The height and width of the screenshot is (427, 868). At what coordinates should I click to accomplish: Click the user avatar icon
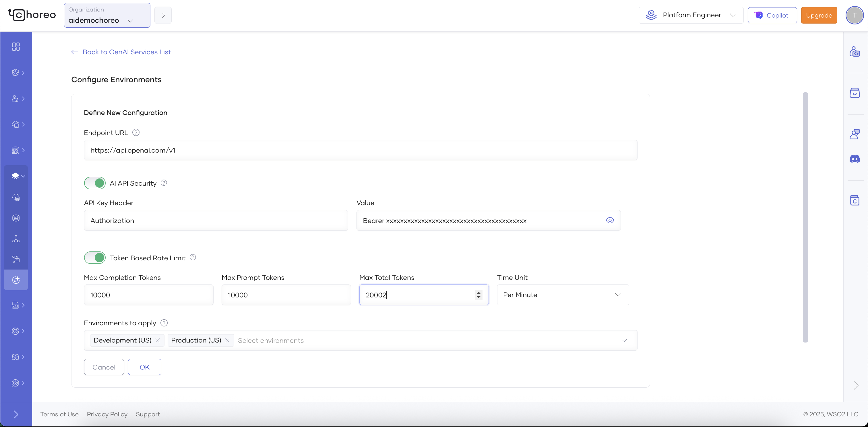854,15
